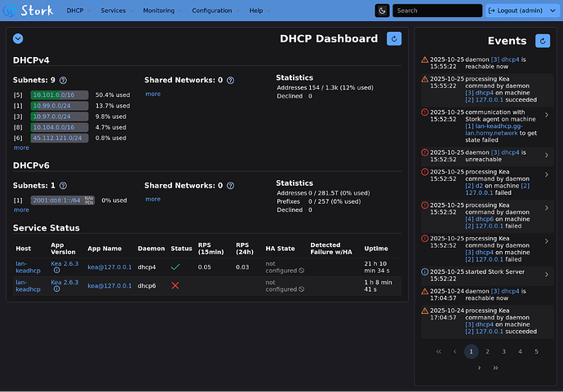The image size is (563, 392).
Task: Click info icon under Kea 2.6.3 in dhcp4 row
Action: 57,270
